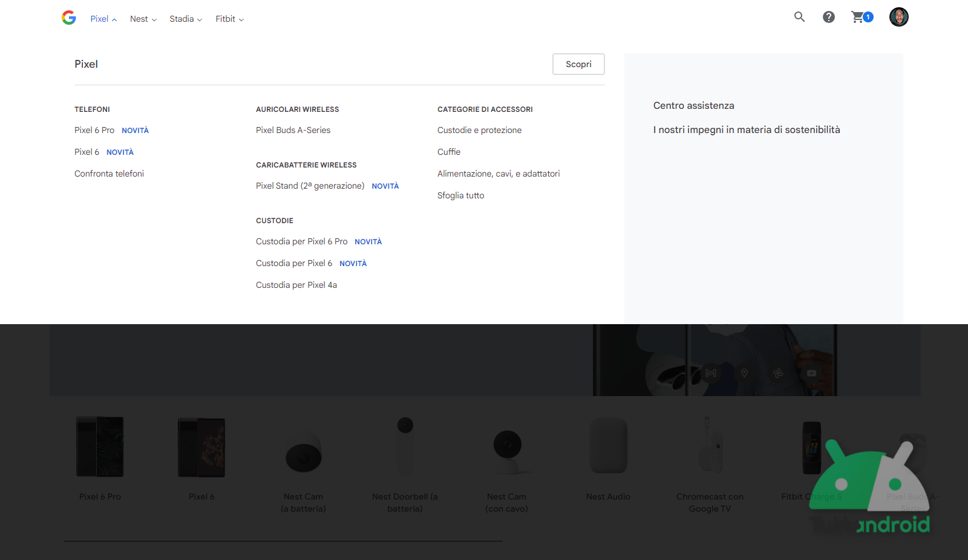Open Pixel Buds A-Series link
968x560 pixels.
click(293, 130)
